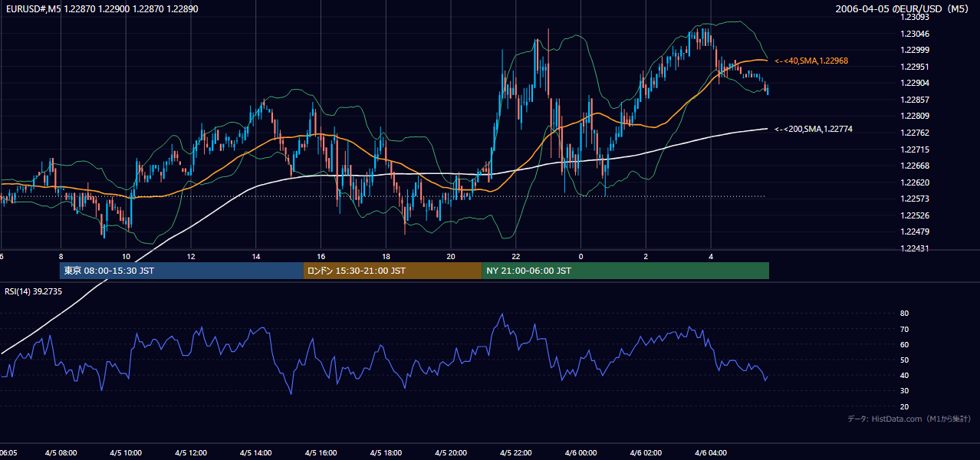Image resolution: width=980 pixels, height=460 pixels.
Task: Click the 4/5 20:00 time label
Action: tap(451, 453)
